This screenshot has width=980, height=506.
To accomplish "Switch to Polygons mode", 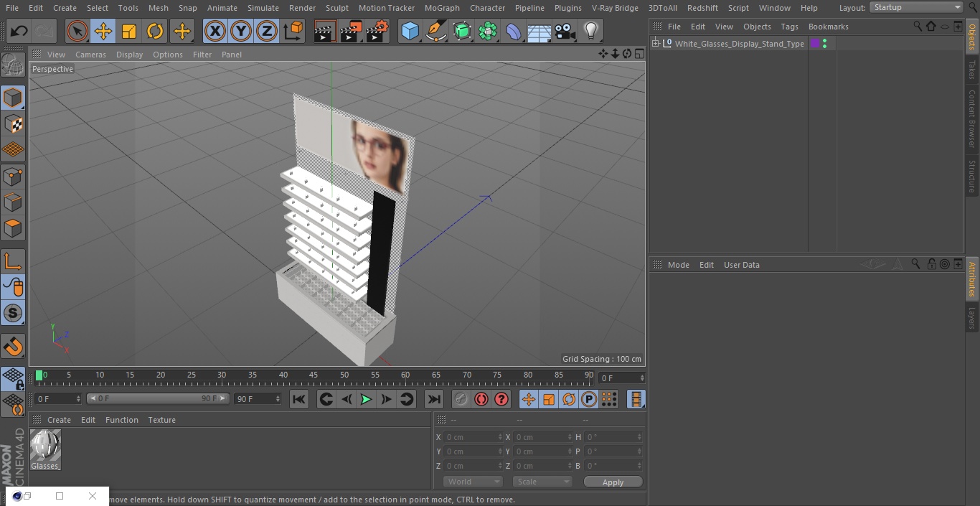I will pyautogui.click(x=13, y=229).
